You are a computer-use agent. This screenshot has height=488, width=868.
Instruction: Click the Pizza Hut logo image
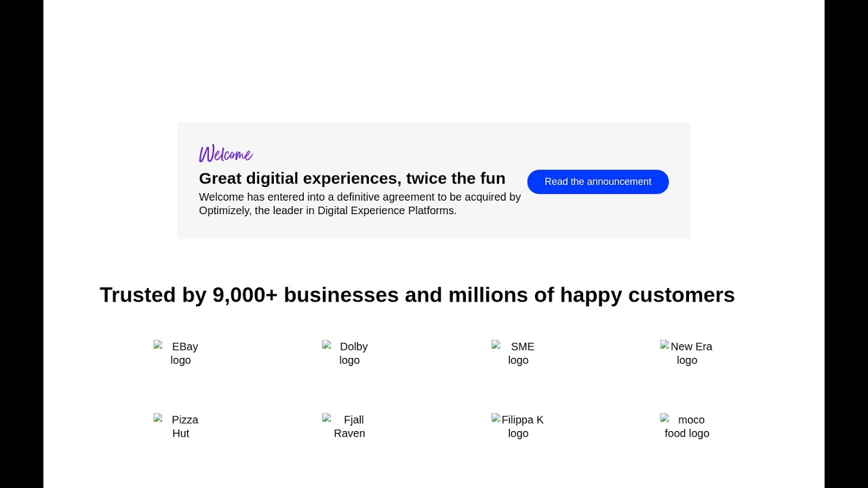180,426
